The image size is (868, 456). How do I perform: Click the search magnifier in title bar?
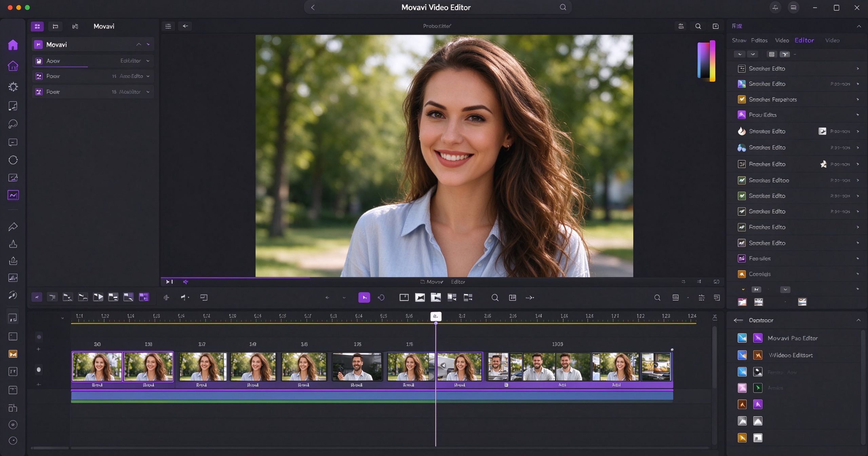pyautogui.click(x=563, y=7)
